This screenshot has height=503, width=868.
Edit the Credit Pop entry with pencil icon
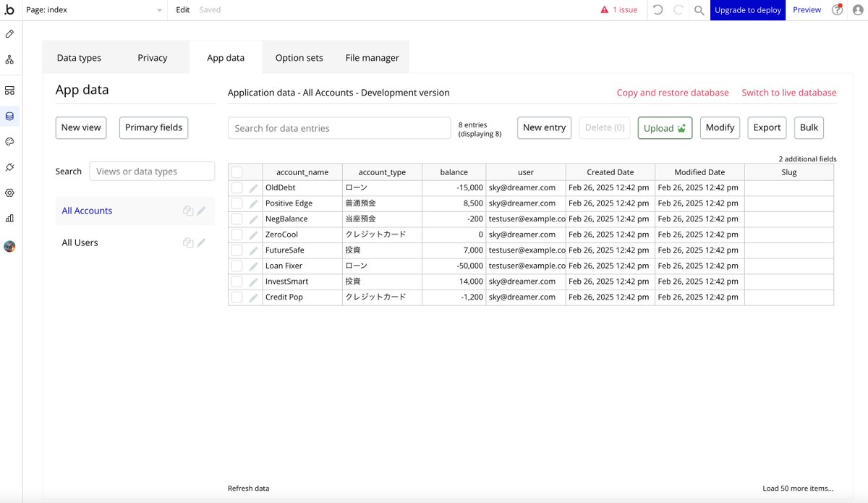pyautogui.click(x=253, y=297)
